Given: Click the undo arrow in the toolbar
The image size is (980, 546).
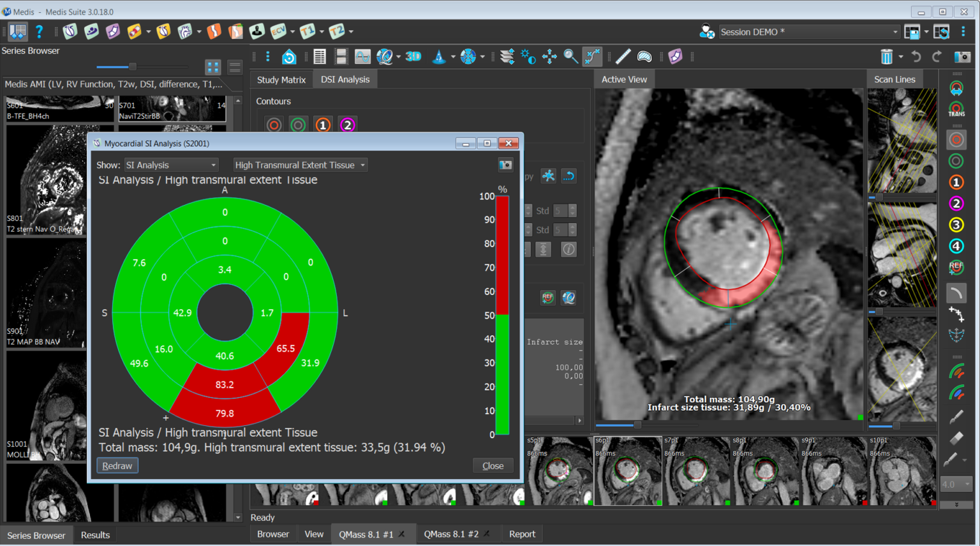Looking at the screenshot, I should pyautogui.click(x=916, y=56).
